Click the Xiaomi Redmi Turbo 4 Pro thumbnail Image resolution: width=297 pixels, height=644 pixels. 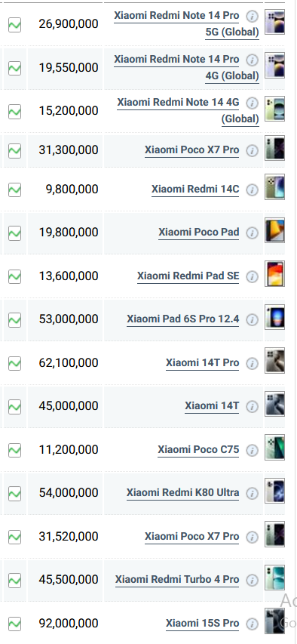pos(275,578)
